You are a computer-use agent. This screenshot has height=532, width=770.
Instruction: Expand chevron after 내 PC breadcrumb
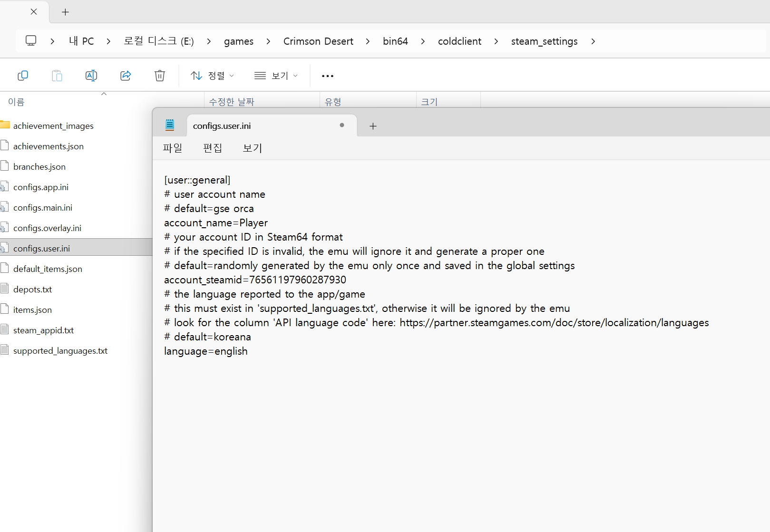tap(108, 41)
